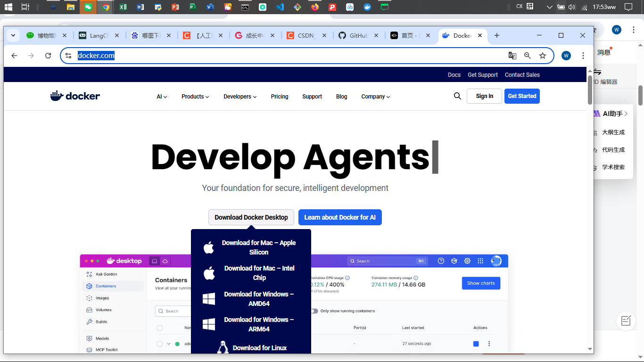Switch to cloud mode in Docker Desktop header
Image resolution: width=644 pixels, height=362 pixels.
[165, 261]
